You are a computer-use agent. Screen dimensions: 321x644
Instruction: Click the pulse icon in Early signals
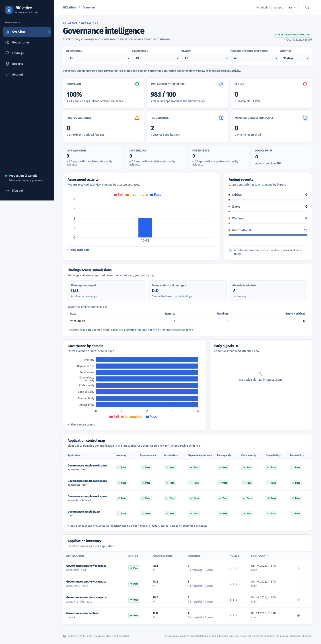[x=261, y=374]
